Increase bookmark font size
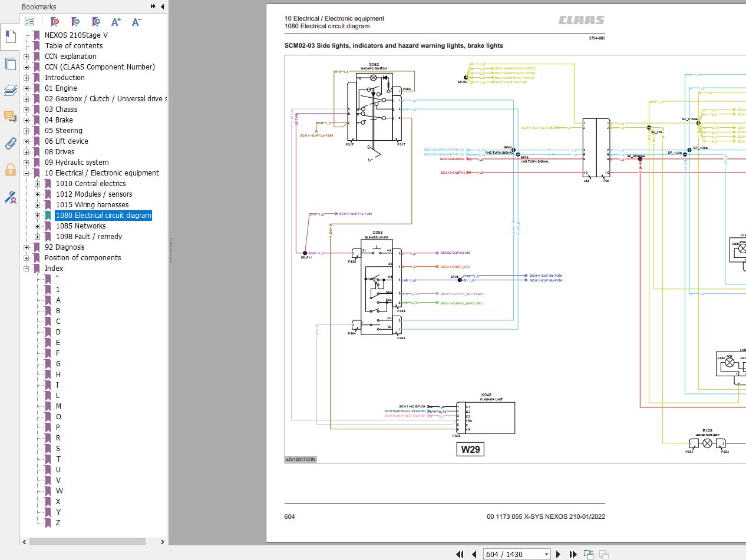746x560 pixels. point(116,22)
